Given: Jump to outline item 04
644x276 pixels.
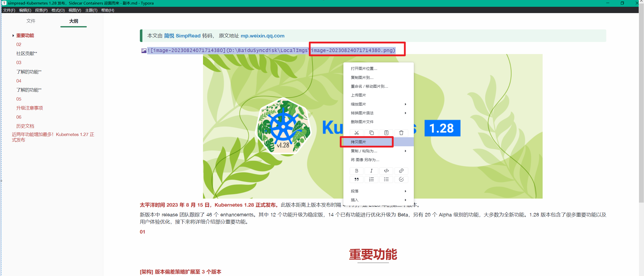Looking at the screenshot, I should [19, 81].
